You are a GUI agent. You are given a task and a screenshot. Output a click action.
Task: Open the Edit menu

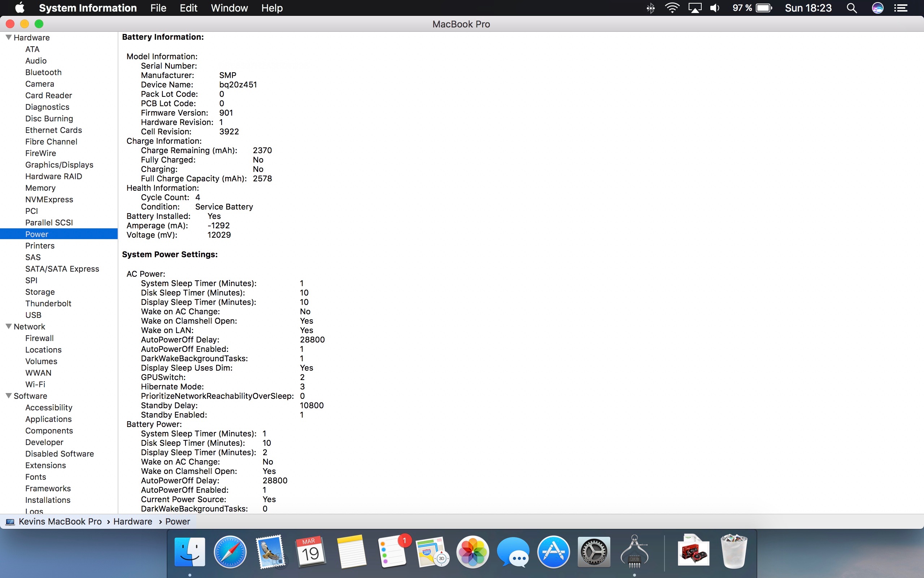pos(189,8)
